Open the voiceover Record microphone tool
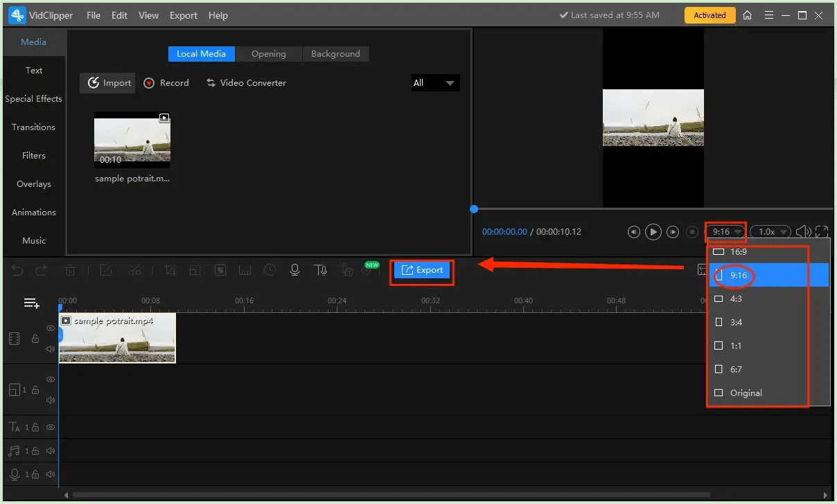837x504 pixels. (x=294, y=270)
